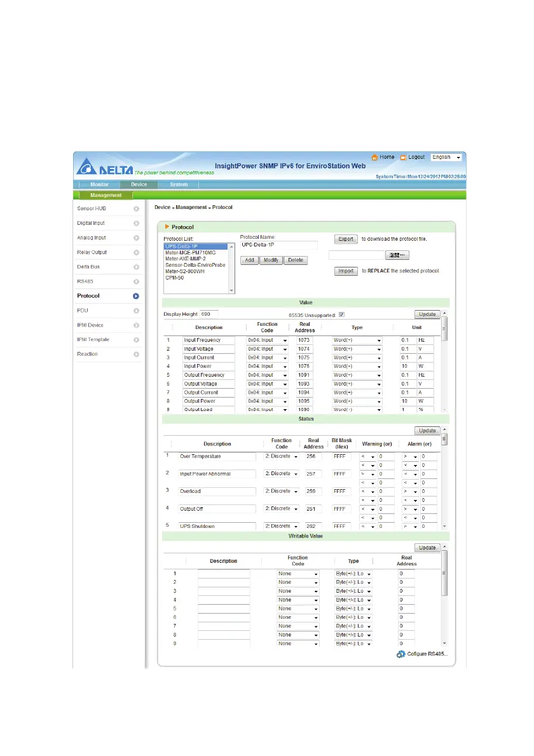Click the arrow icon beside RS485
The width and height of the screenshot is (534, 756).
coord(136,281)
